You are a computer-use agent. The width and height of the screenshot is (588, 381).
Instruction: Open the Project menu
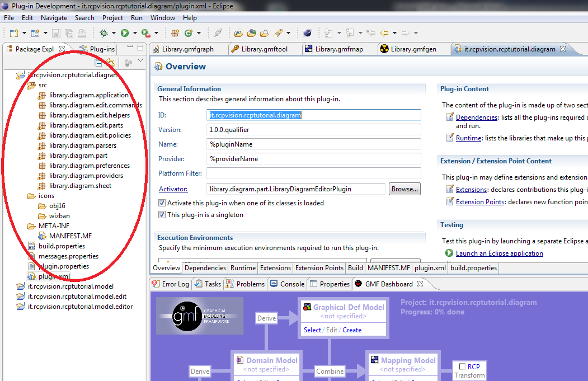coord(112,18)
